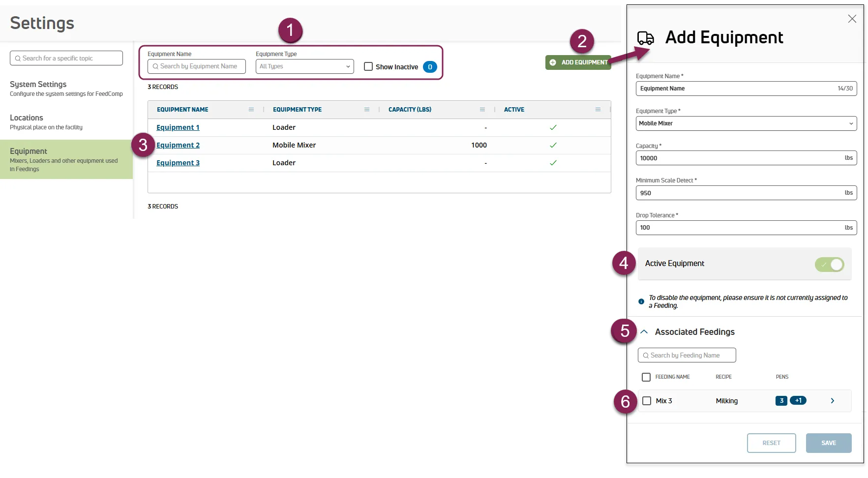Image resolution: width=868 pixels, height=478 pixels.
Task: Click the Add Equipment button
Action: [x=578, y=62]
